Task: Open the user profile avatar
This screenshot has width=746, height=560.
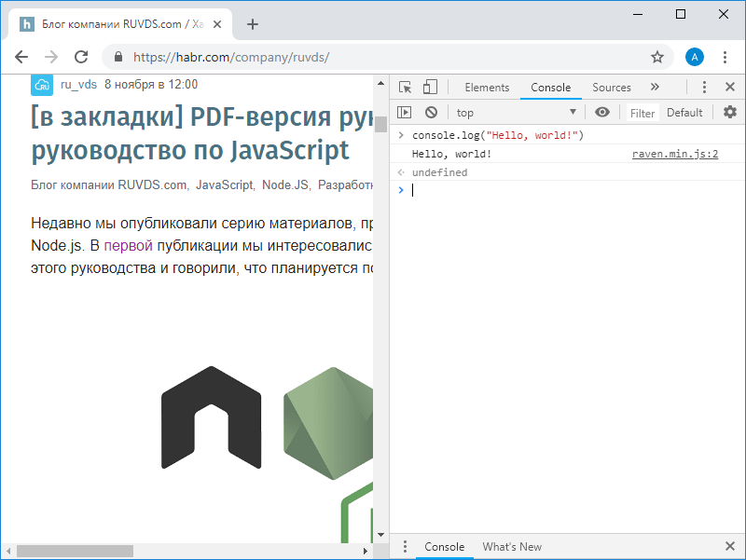Action: pyautogui.click(x=695, y=57)
